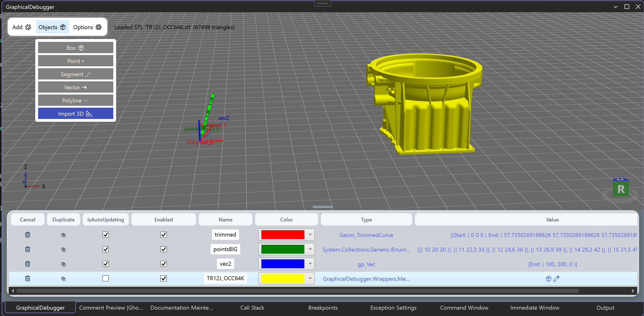Switch to the Call Stack tab
The width and height of the screenshot is (644, 316).
tap(252, 308)
